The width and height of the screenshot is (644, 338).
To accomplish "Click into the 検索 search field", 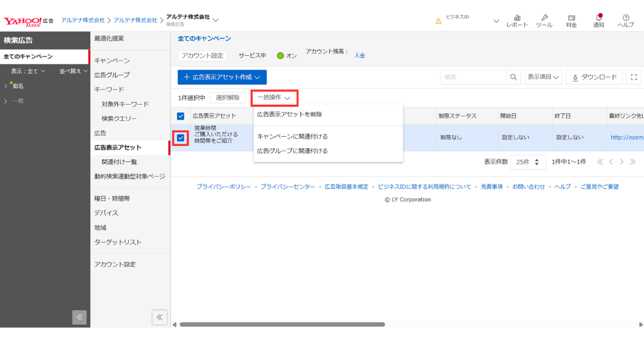I will (x=473, y=77).
